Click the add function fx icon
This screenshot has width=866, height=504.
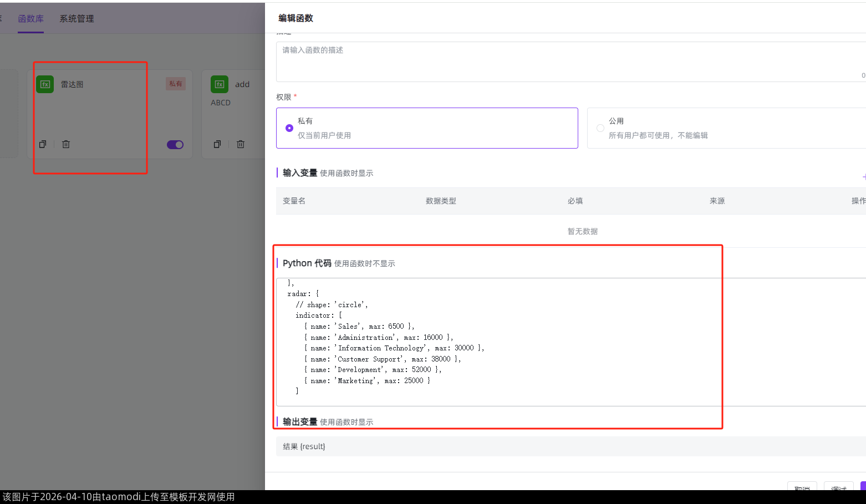[x=220, y=84]
